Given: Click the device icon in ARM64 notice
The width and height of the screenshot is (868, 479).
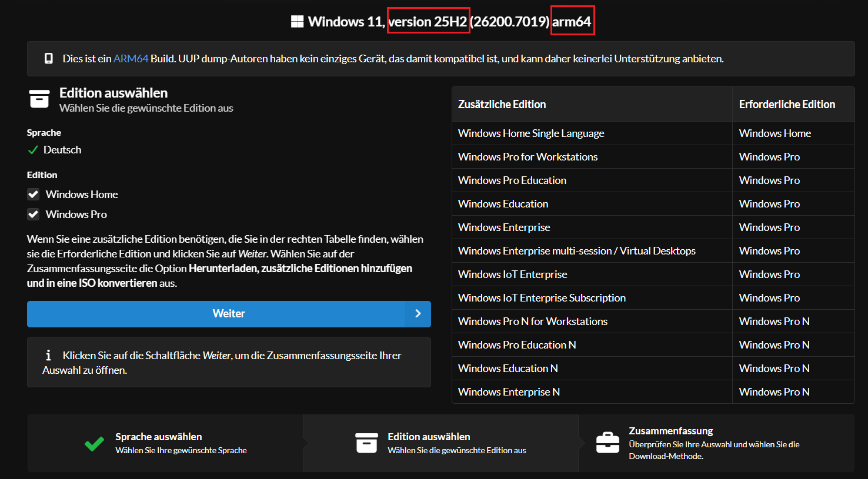Looking at the screenshot, I should pyautogui.click(x=49, y=59).
